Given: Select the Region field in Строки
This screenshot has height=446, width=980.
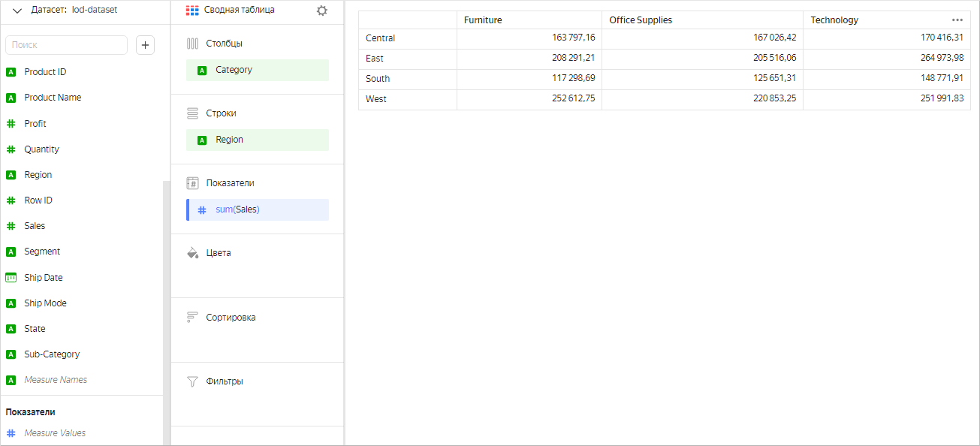Looking at the screenshot, I should (257, 140).
